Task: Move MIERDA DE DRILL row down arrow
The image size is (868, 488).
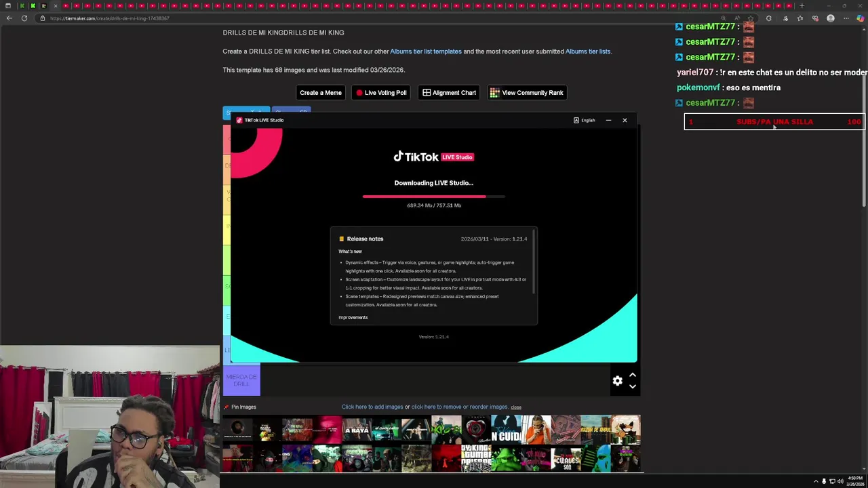Action: point(632,386)
